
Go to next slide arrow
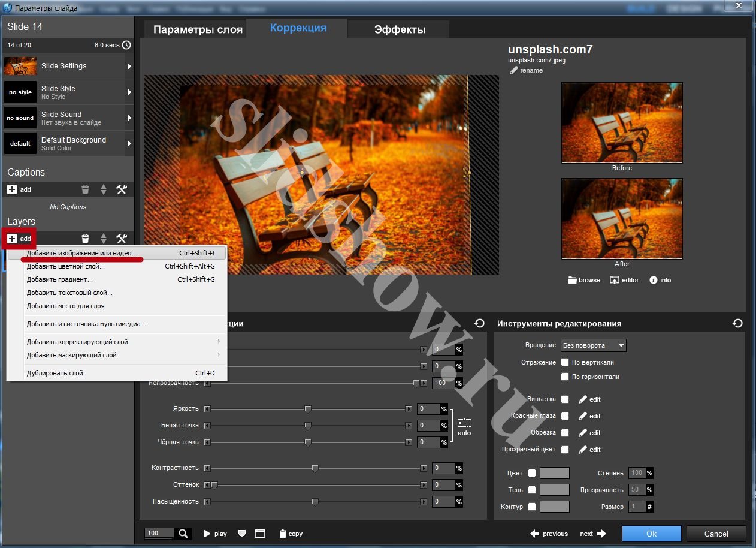601,534
